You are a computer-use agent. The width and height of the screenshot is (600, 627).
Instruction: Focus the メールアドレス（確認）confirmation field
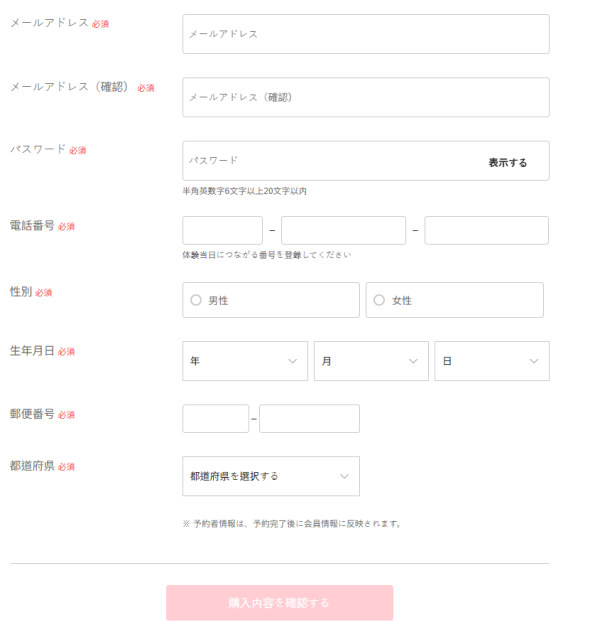coord(365,97)
